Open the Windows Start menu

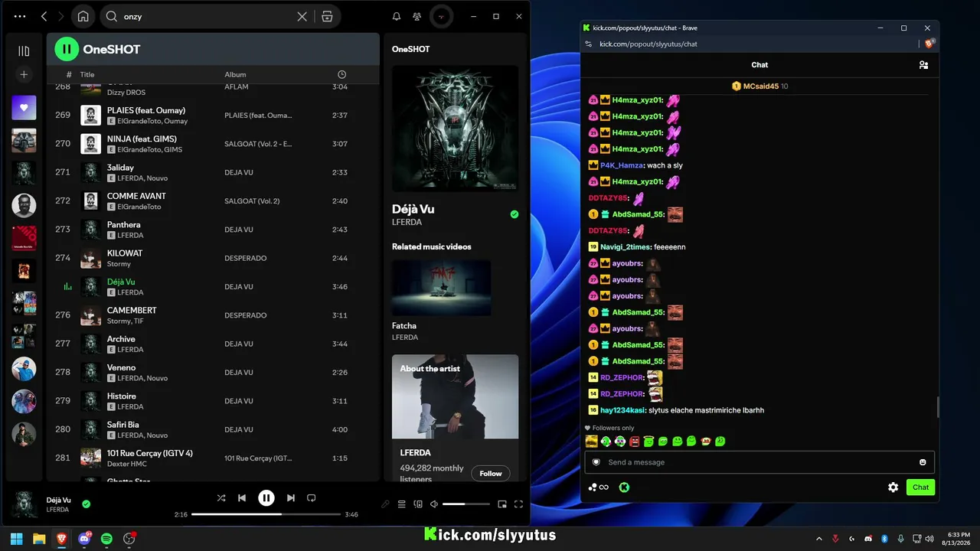point(17,539)
